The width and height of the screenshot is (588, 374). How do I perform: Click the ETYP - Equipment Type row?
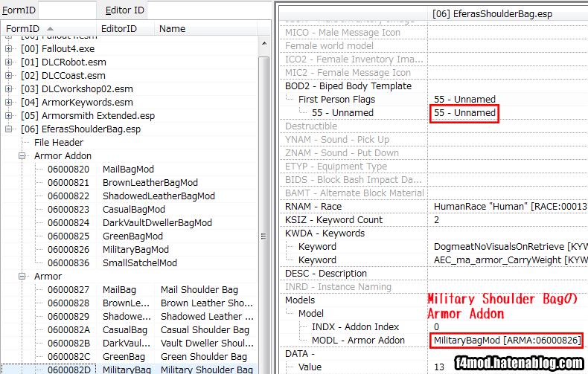(x=336, y=167)
